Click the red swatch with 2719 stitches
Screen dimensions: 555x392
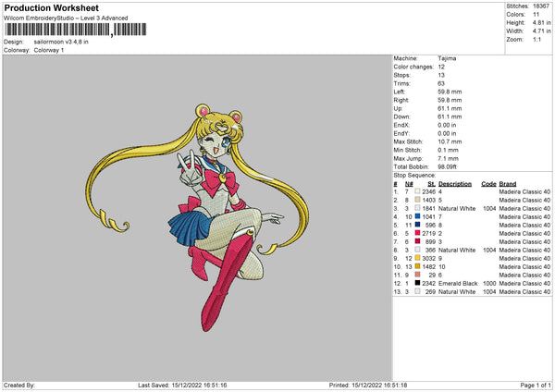click(x=418, y=232)
